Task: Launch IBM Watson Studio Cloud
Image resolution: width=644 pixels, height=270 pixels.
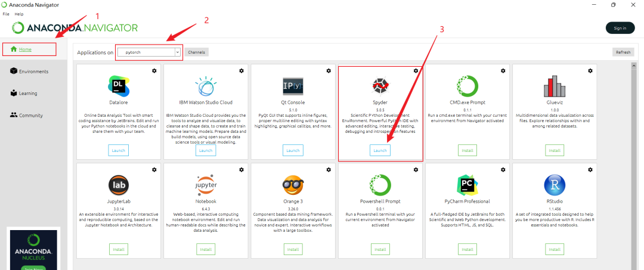Action: [206, 150]
